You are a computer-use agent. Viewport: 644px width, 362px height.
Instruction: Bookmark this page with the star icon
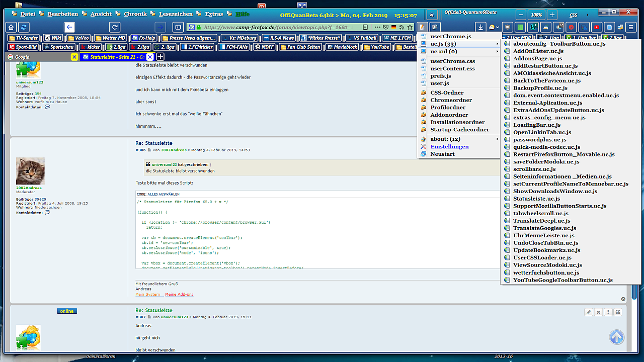click(x=410, y=27)
